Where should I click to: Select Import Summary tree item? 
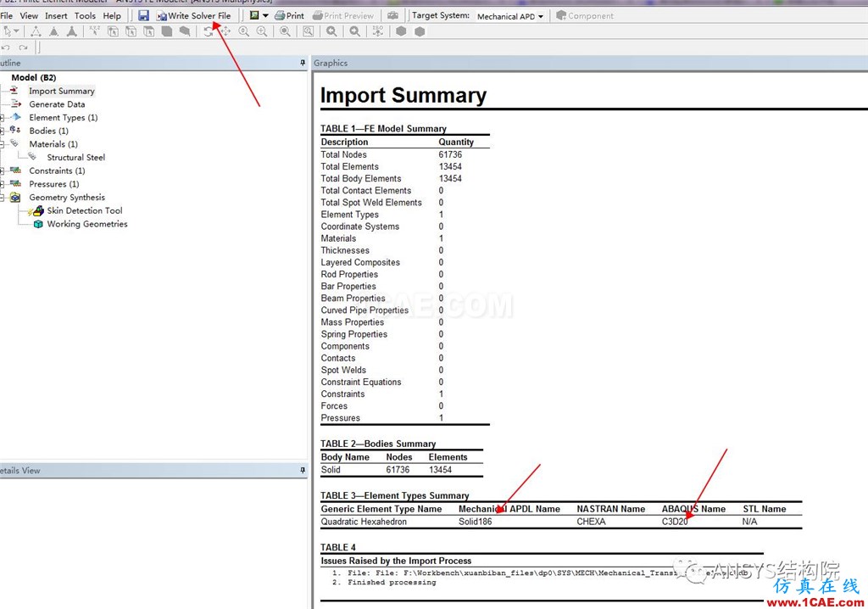(x=61, y=91)
